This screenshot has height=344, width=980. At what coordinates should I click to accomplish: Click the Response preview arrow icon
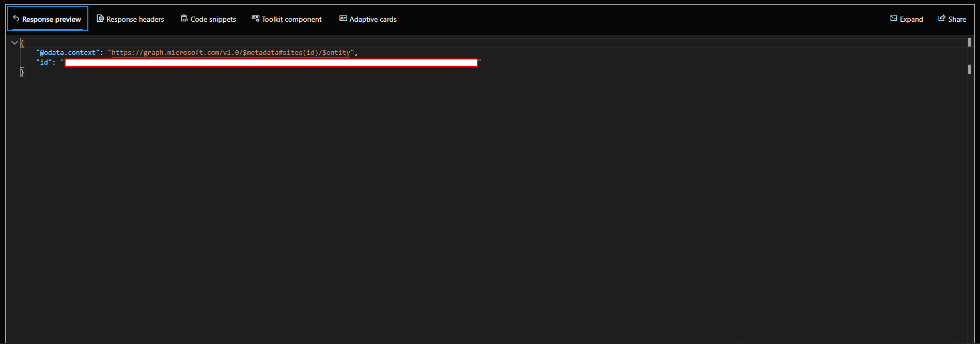point(16,19)
